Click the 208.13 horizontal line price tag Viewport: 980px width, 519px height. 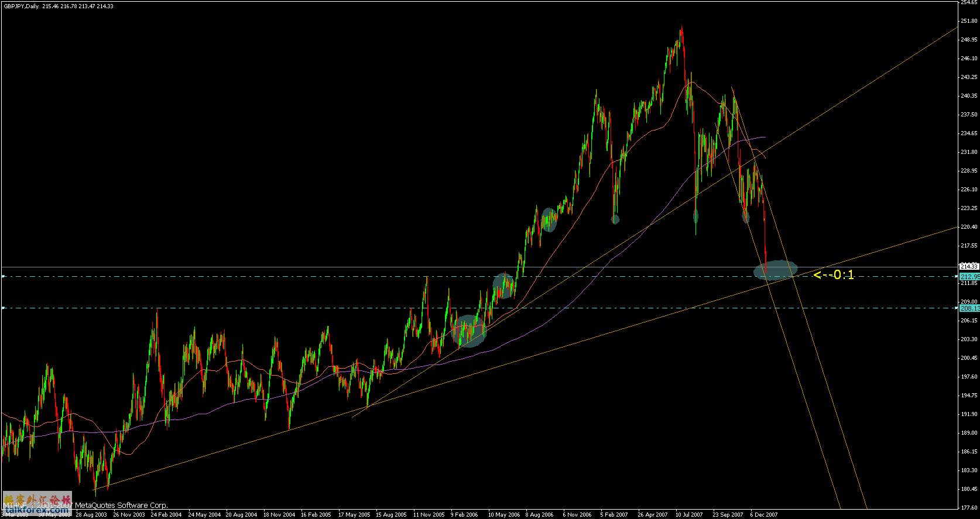tap(969, 308)
